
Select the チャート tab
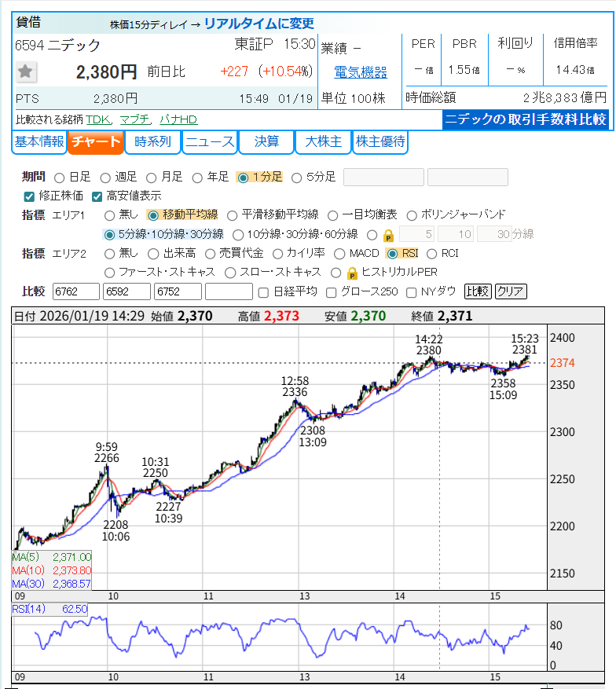tap(96, 142)
